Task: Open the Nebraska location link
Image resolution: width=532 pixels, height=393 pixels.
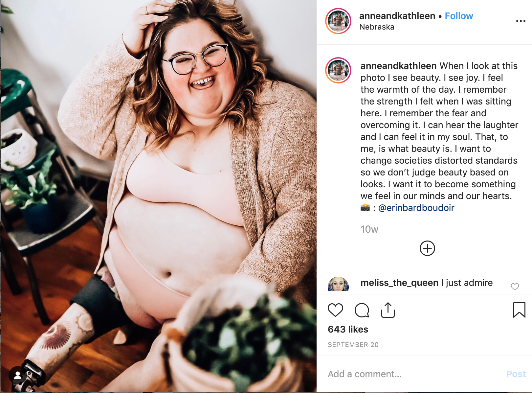Action: click(377, 27)
